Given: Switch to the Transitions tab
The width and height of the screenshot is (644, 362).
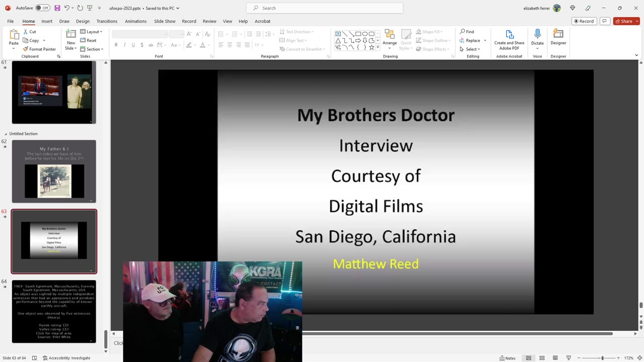Looking at the screenshot, I should [107, 21].
